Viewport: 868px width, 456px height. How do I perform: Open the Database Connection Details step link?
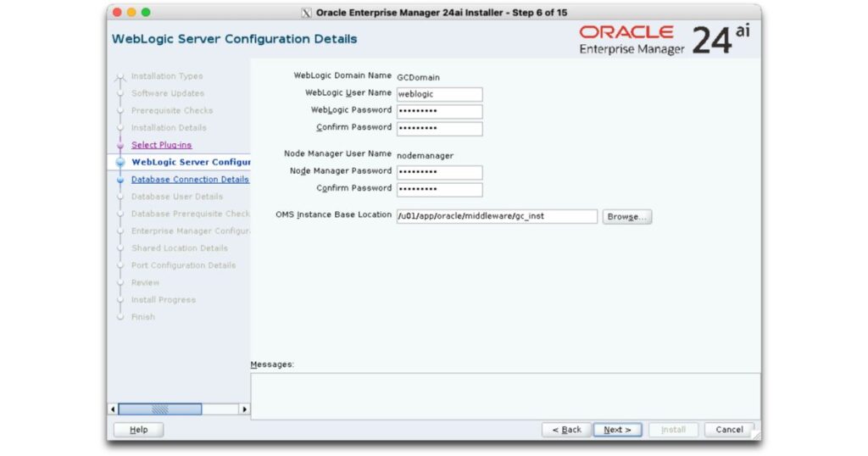[x=190, y=180]
